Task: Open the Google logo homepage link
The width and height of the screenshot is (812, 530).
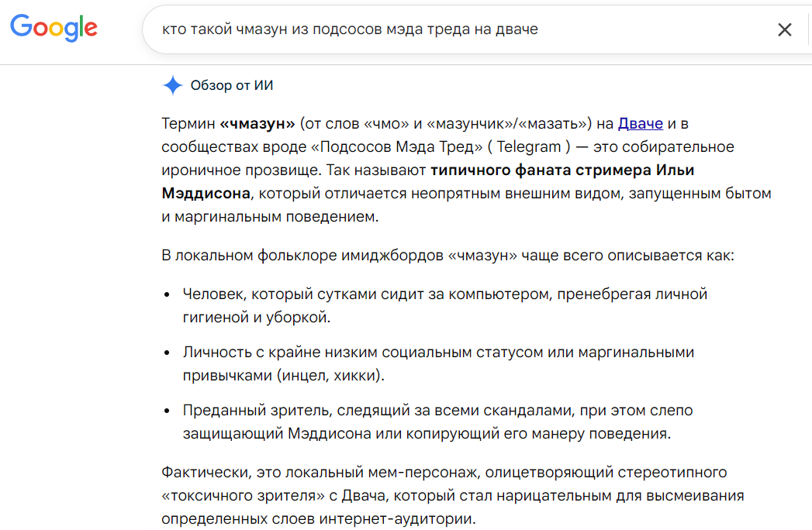Action: pos(54,28)
